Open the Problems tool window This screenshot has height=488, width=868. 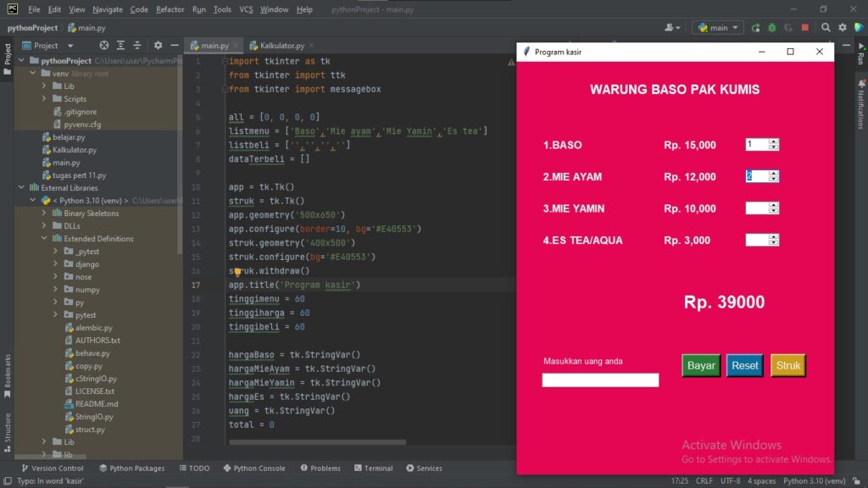click(x=320, y=468)
